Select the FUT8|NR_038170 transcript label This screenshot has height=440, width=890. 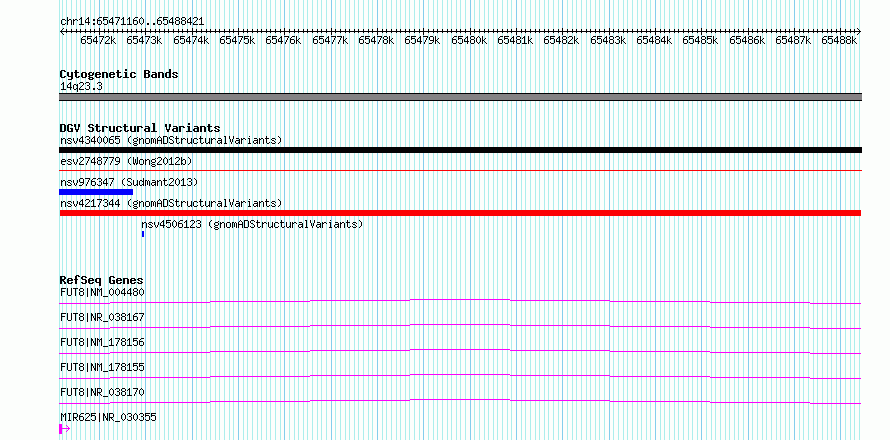[102, 392]
